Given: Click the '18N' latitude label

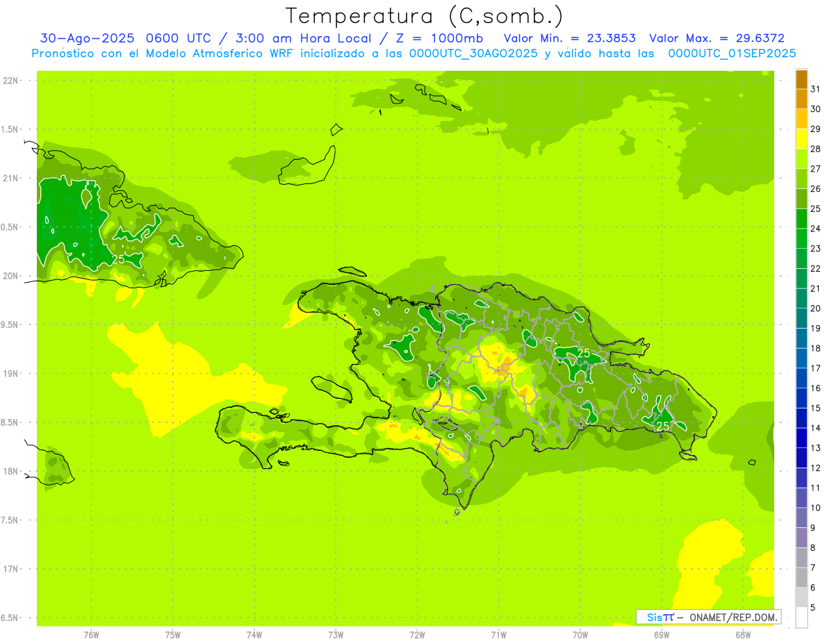Looking at the screenshot, I should pos(11,472).
